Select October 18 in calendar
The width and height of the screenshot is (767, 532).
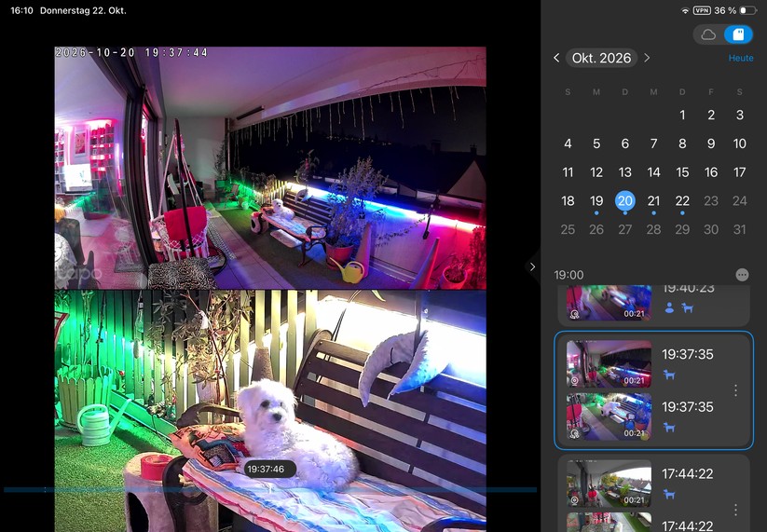pyautogui.click(x=568, y=201)
